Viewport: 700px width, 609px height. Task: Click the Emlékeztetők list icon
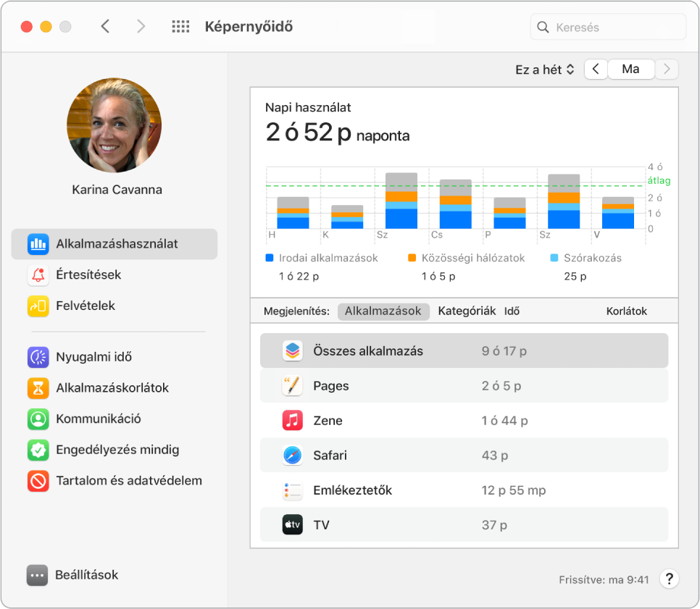tap(293, 490)
